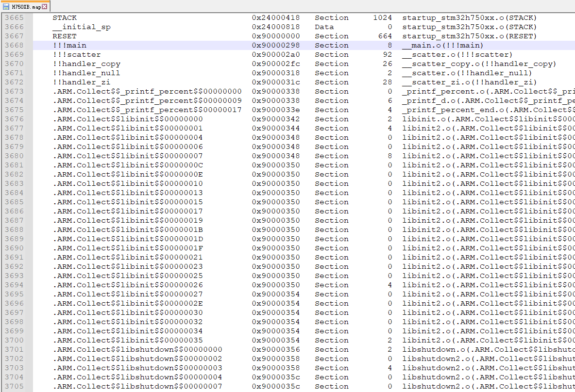Place cursor on the !!!main symbol name

click(x=69, y=45)
